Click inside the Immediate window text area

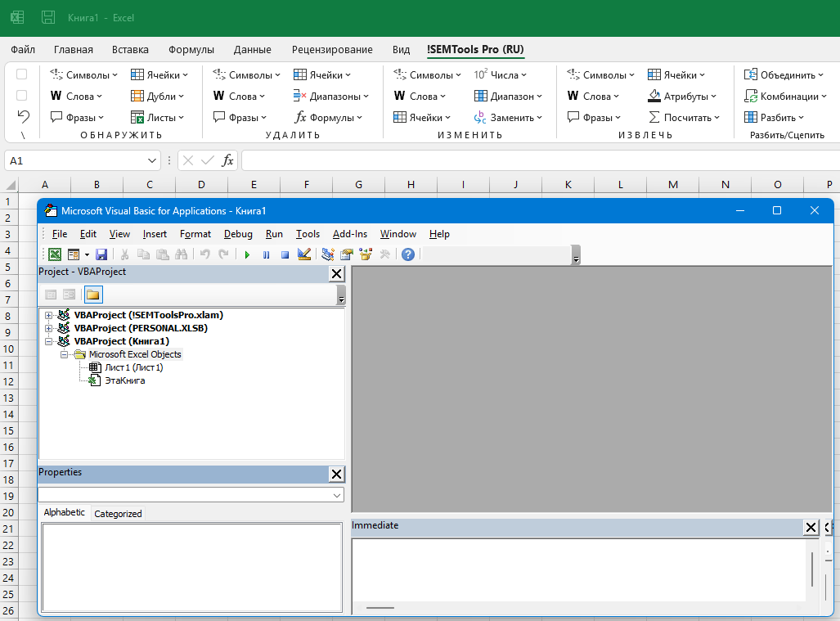578,570
